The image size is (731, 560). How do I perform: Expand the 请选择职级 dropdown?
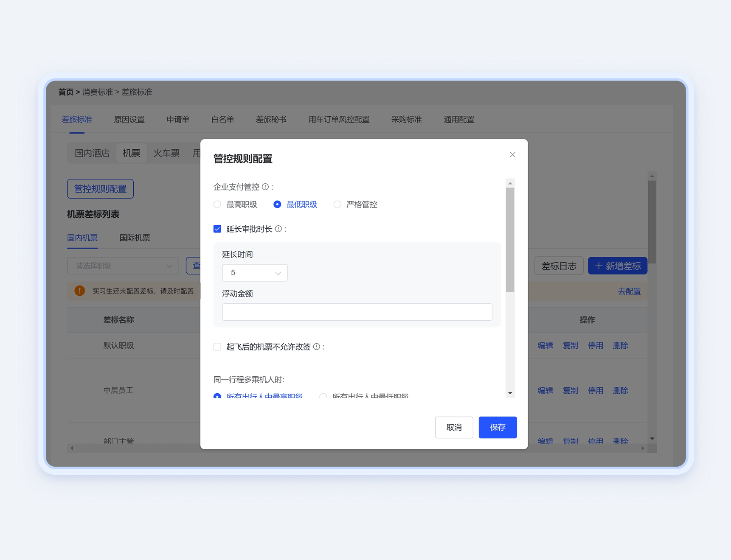[123, 266]
